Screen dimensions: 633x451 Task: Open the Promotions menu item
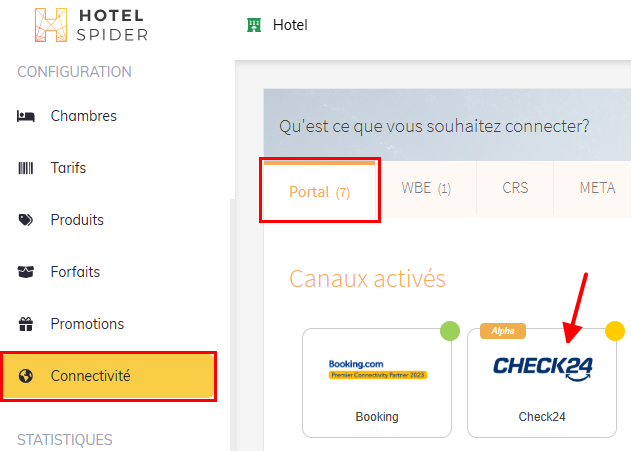[88, 324]
